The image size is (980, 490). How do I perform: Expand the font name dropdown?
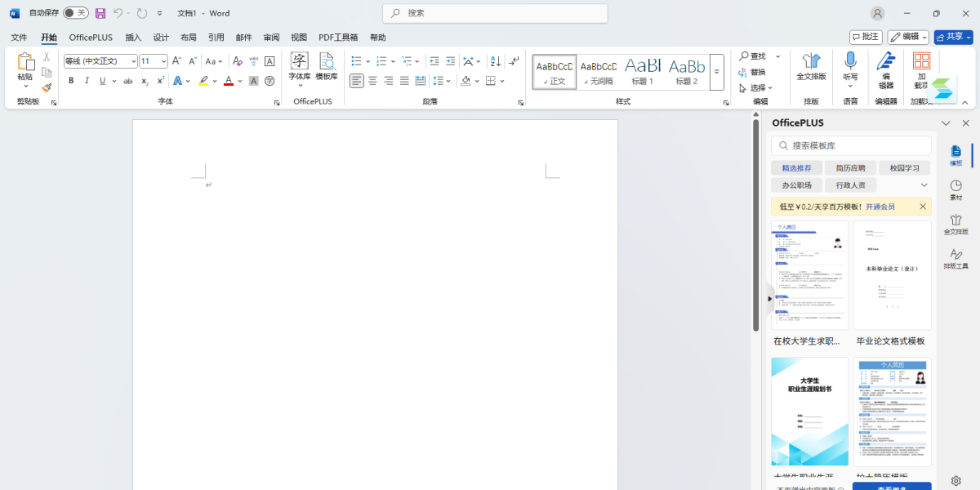(133, 61)
